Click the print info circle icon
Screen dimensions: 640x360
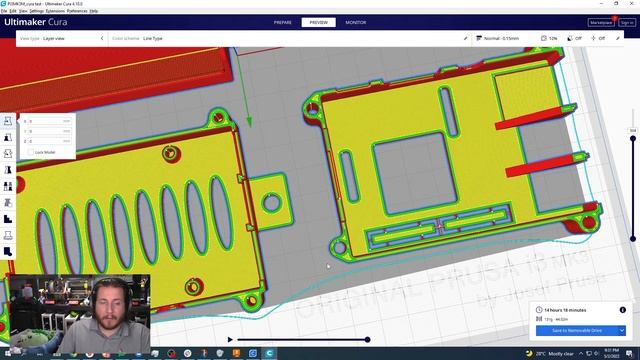click(622, 310)
